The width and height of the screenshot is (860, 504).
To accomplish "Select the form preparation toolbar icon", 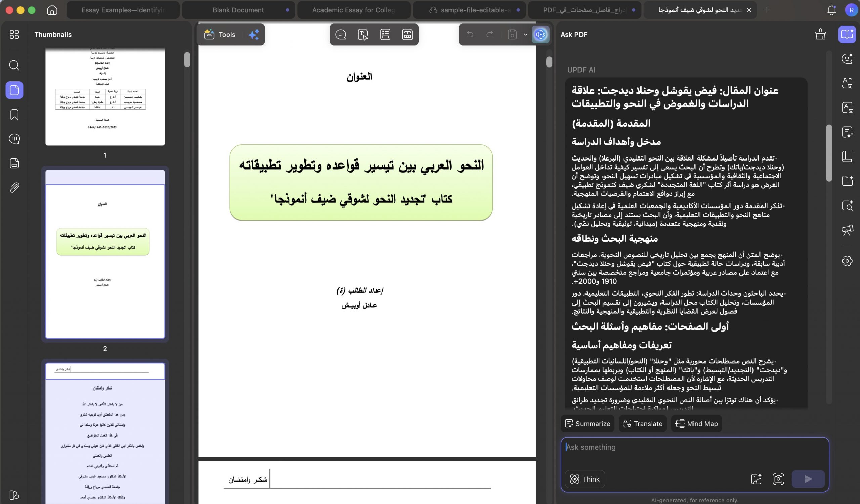I will [385, 35].
